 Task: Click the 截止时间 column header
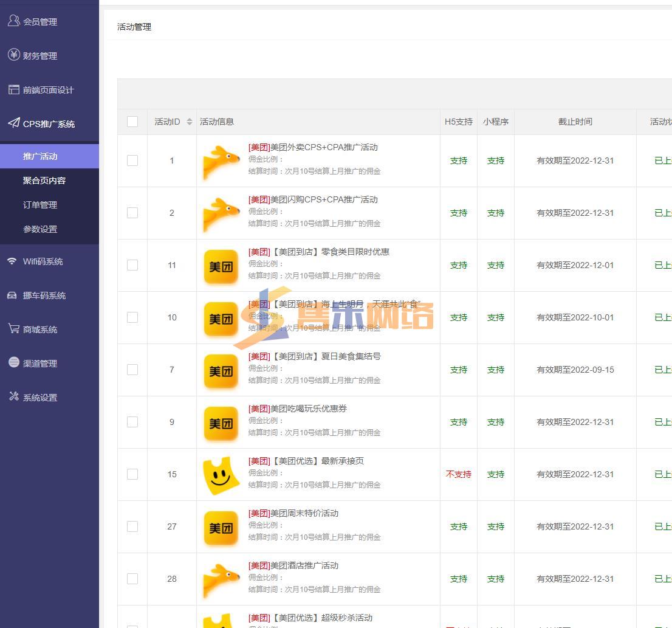click(575, 122)
